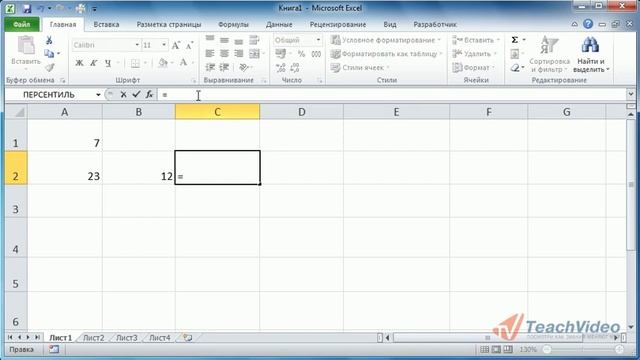
Task: Switch to the Вставка ribbon tab
Action: (106, 24)
